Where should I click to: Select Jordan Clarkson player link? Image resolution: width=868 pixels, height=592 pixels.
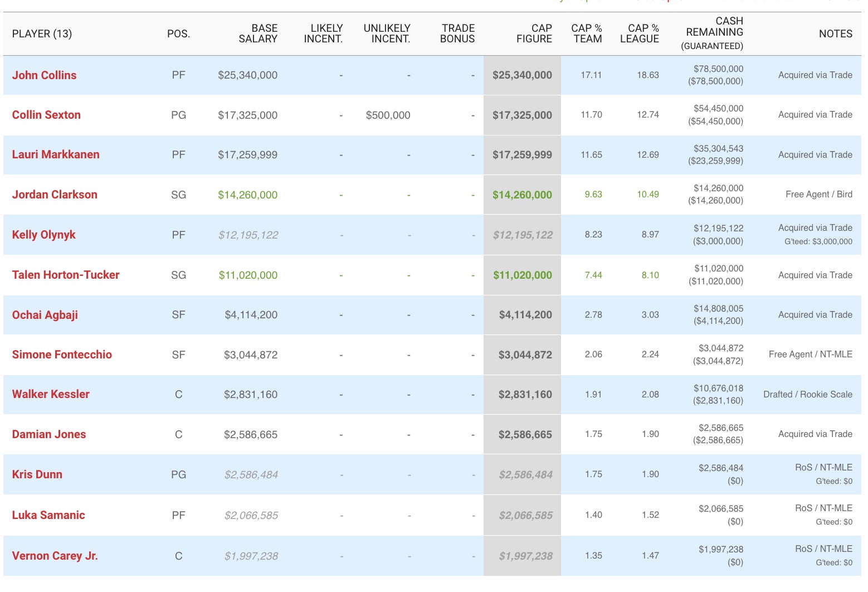[x=55, y=195]
